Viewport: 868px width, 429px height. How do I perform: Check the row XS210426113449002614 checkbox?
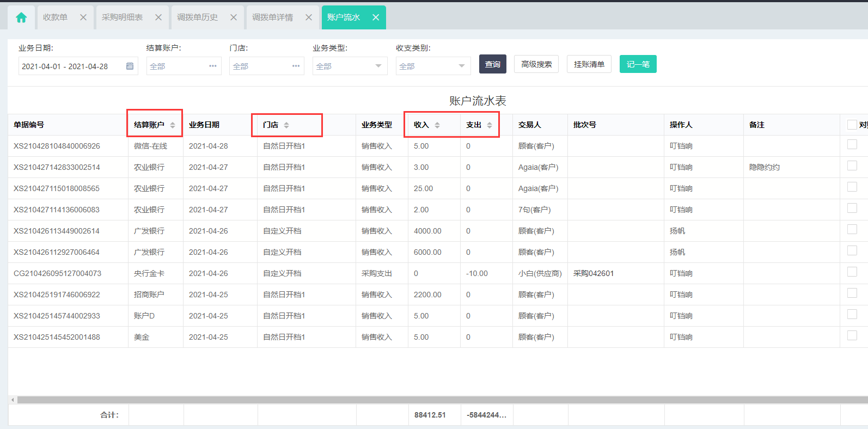pyautogui.click(x=852, y=229)
